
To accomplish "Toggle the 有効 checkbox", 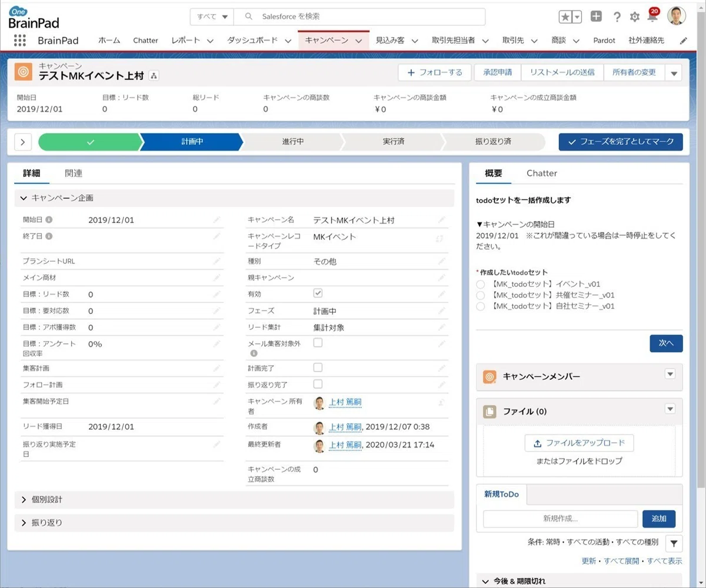I will pyautogui.click(x=318, y=293).
